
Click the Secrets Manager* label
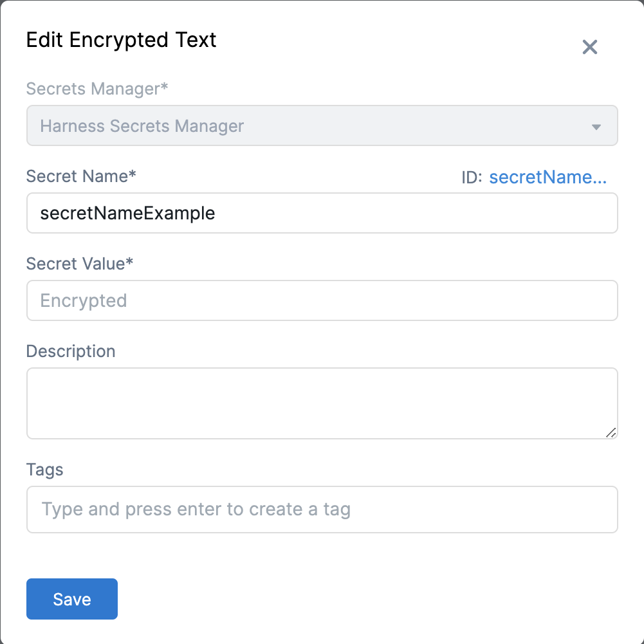point(97,89)
